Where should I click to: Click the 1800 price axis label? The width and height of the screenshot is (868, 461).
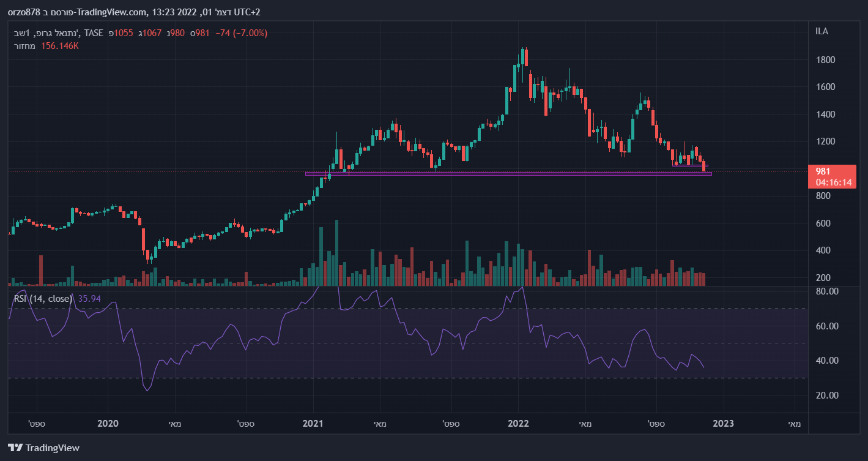[x=825, y=60]
